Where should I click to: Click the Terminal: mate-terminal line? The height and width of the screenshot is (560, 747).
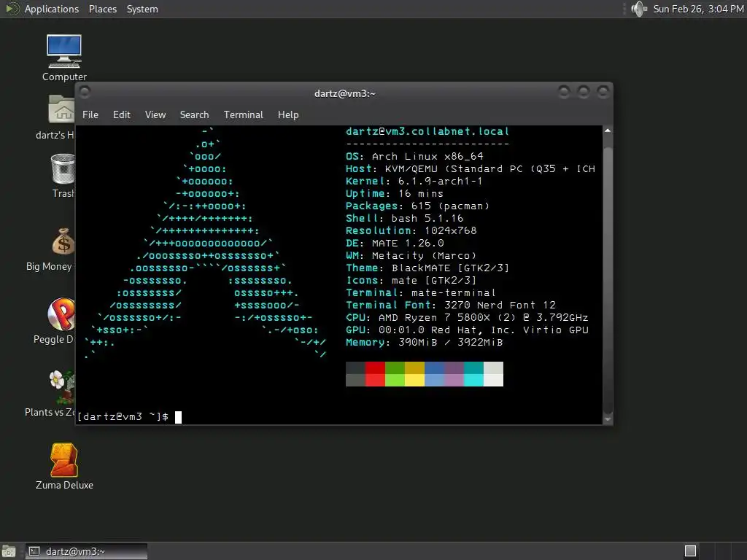(x=421, y=293)
